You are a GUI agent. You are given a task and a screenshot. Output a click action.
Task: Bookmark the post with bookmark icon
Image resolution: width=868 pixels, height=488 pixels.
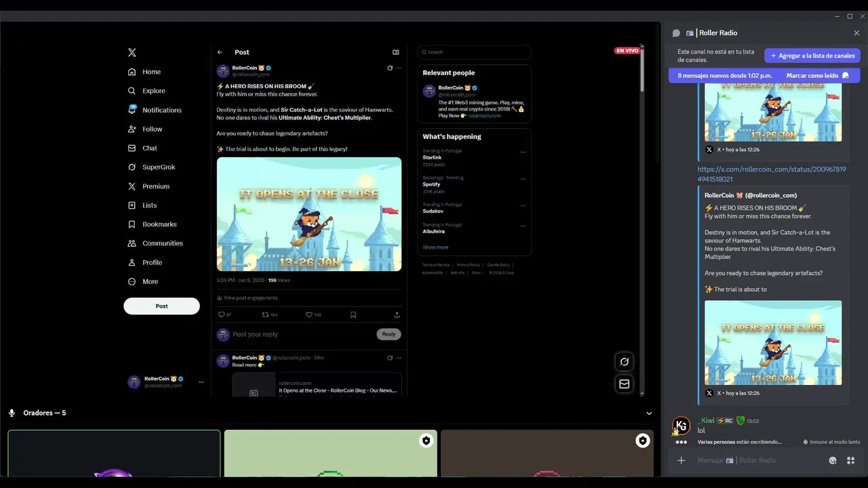click(353, 314)
